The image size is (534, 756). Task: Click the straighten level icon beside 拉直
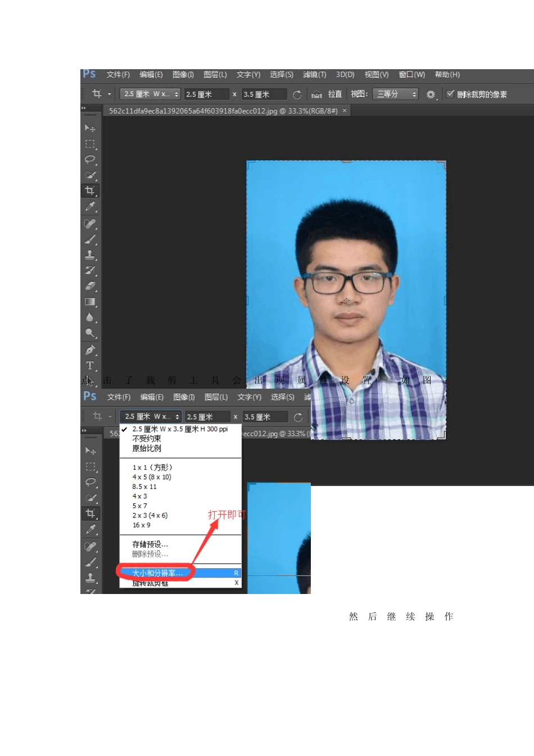tap(317, 94)
